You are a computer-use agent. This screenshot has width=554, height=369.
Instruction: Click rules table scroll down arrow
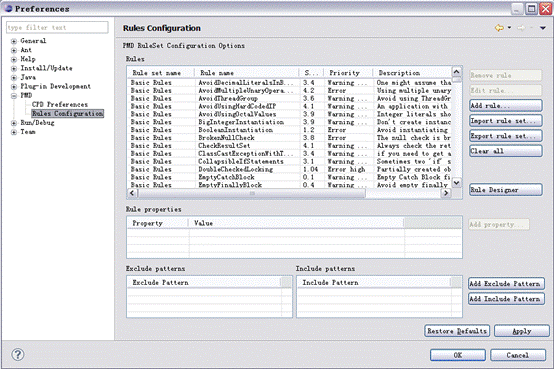[x=456, y=183]
